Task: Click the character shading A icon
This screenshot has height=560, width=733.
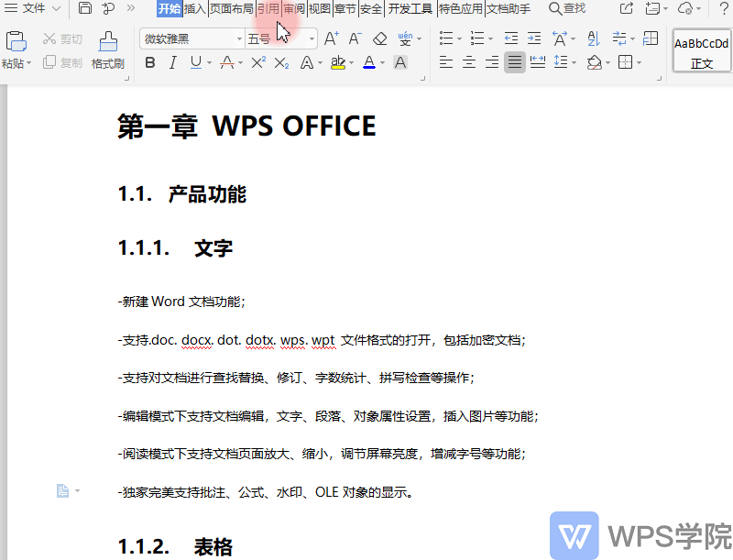Action: point(400,62)
